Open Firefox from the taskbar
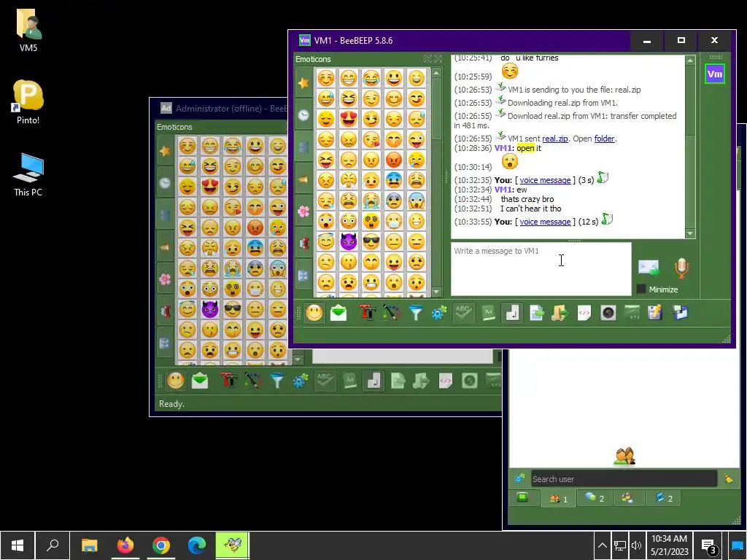The image size is (747, 560). (x=125, y=545)
